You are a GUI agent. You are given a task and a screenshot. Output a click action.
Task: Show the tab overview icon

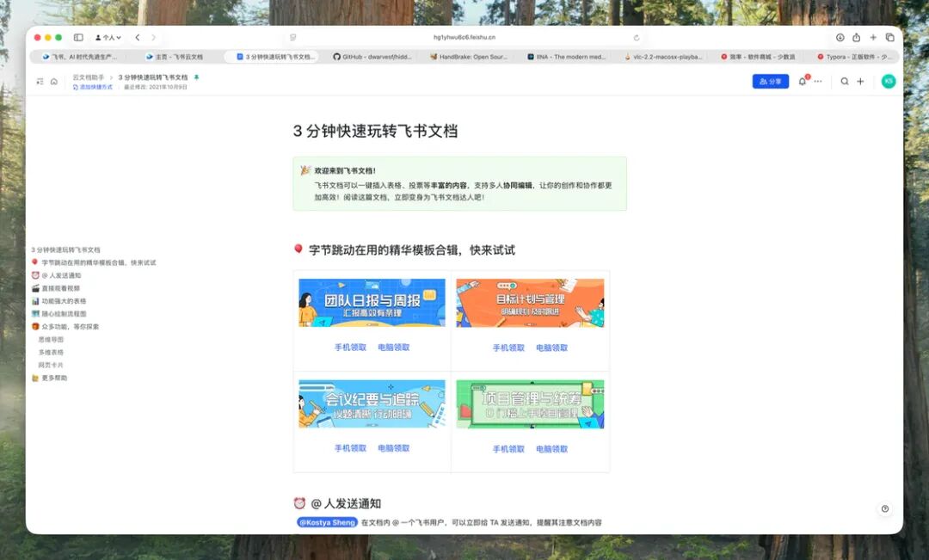(x=890, y=37)
